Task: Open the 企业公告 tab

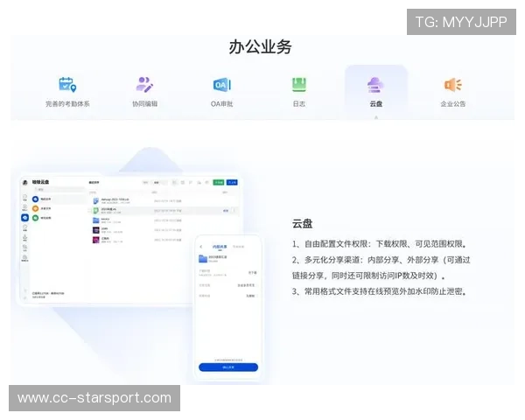Action: (x=453, y=92)
